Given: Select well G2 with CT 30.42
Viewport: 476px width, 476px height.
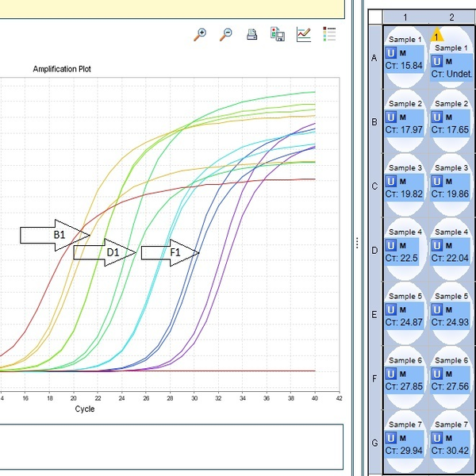Looking at the screenshot, I should [451, 443].
